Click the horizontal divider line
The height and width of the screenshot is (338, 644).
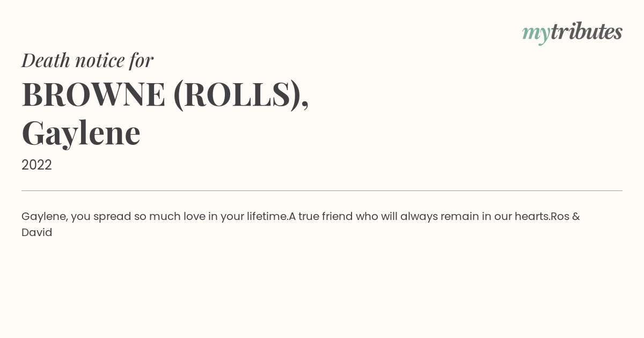(x=322, y=190)
